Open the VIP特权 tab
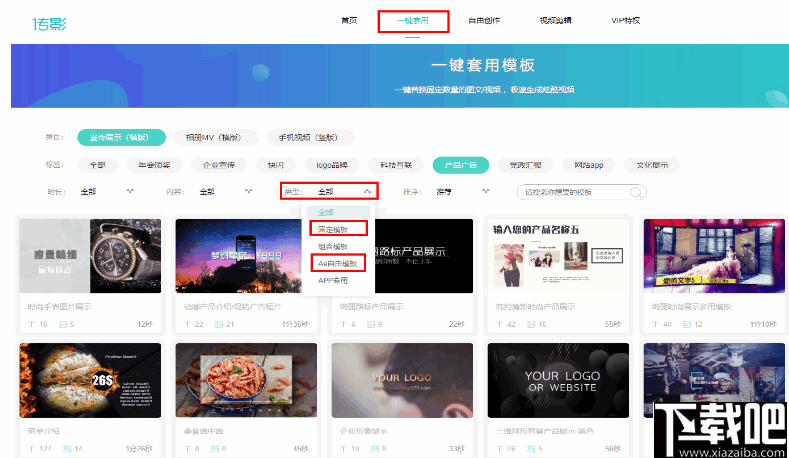Screen dimensions: 789x458 click(x=625, y=21)
